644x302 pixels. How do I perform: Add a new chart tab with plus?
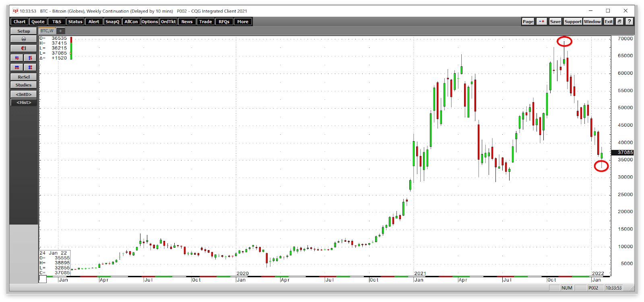[x=60, y=31]
